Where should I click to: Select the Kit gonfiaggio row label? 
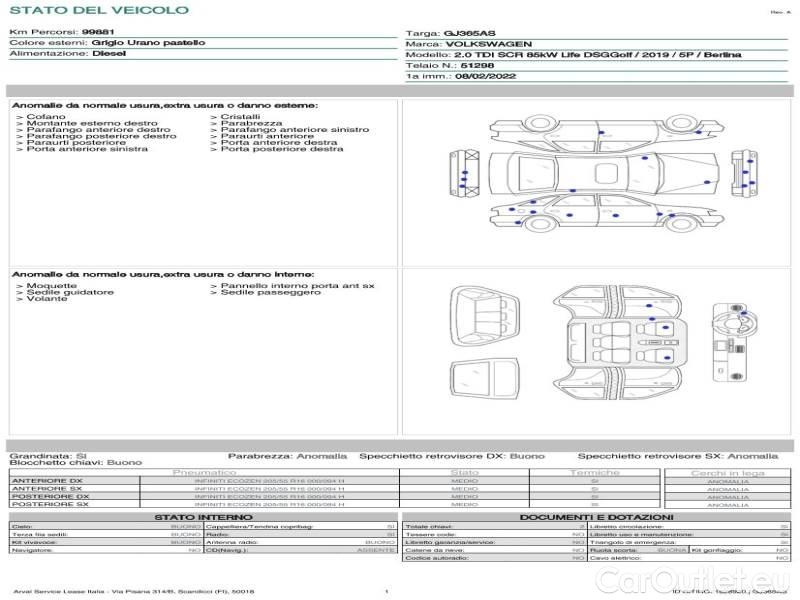pos(717,551)
